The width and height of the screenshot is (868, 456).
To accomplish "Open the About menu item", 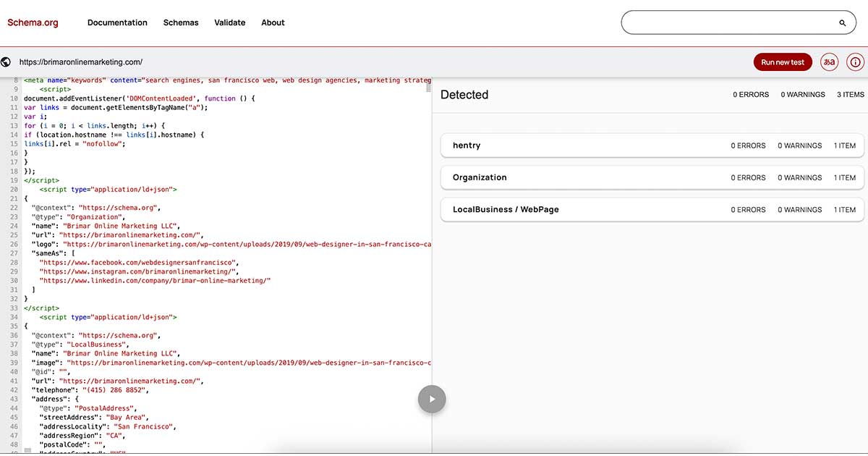I will 273,22.
